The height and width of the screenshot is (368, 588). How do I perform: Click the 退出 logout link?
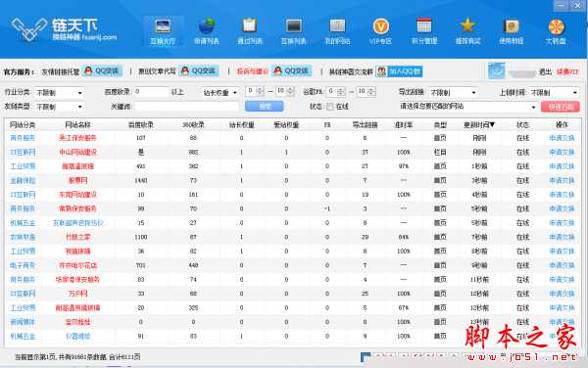coord(545,71)
